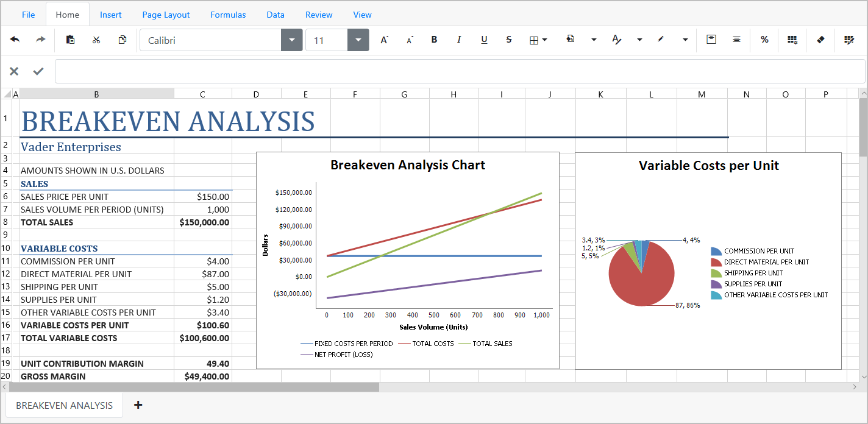Click the horizontal text alignment icon
Viewport: 868px width, 424px height.
coord(736,40)
